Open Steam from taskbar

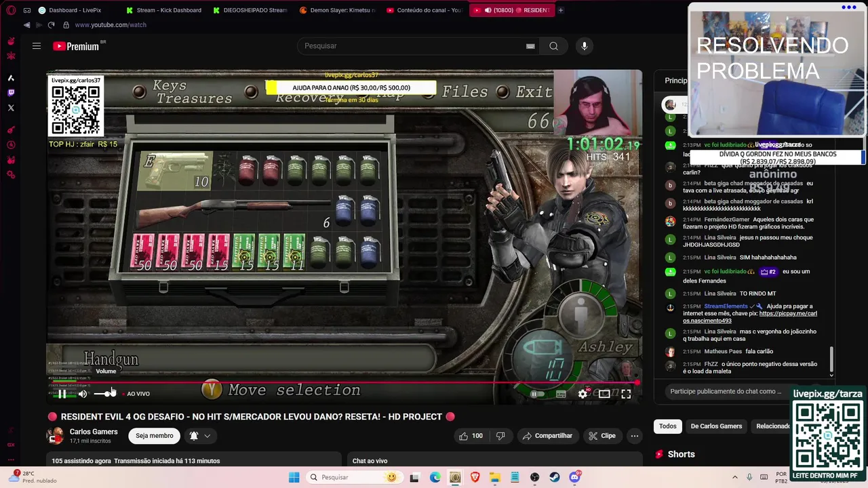point(555,477)
